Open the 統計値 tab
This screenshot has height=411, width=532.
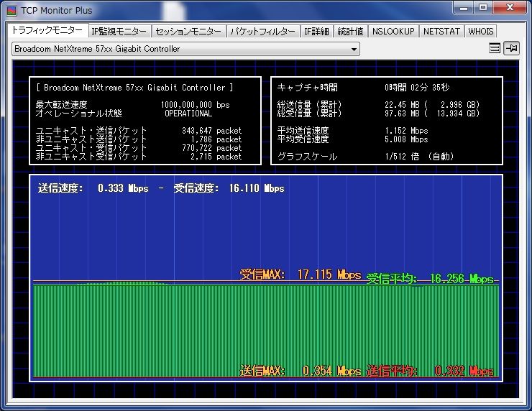click(351, 32)
